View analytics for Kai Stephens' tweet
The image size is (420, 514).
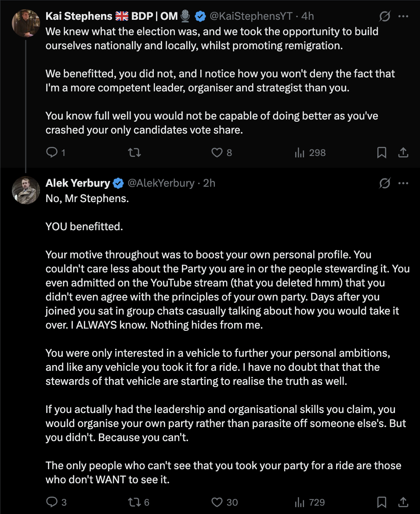point(310,152)
